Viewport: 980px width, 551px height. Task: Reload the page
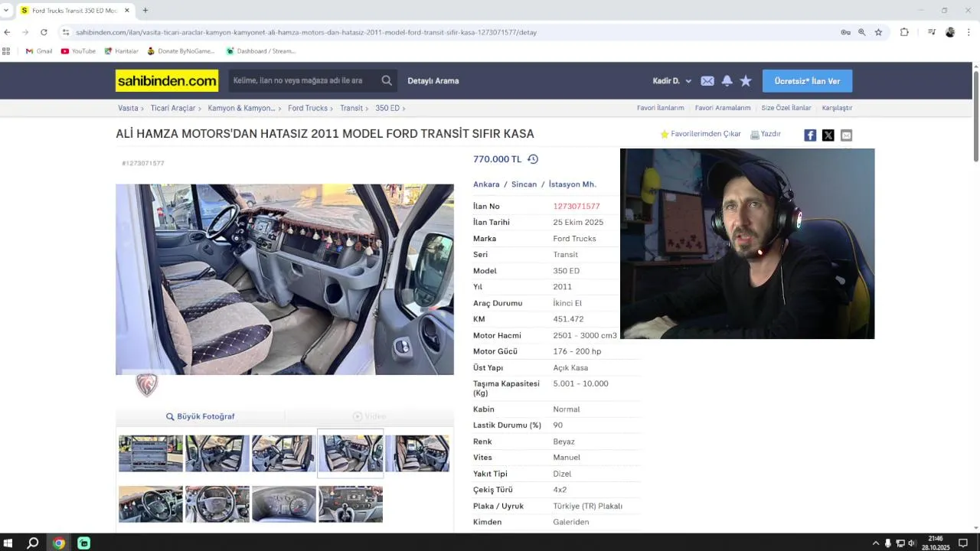click(x=44, y=32)
